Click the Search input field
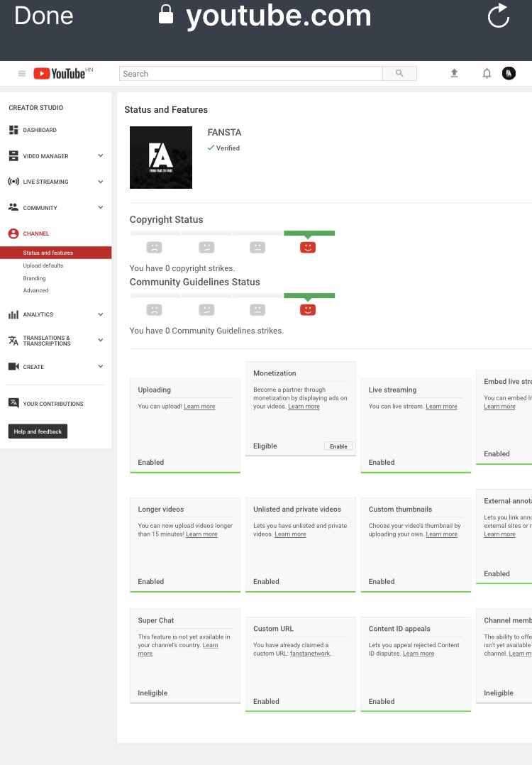 click(x=250, y=74)
